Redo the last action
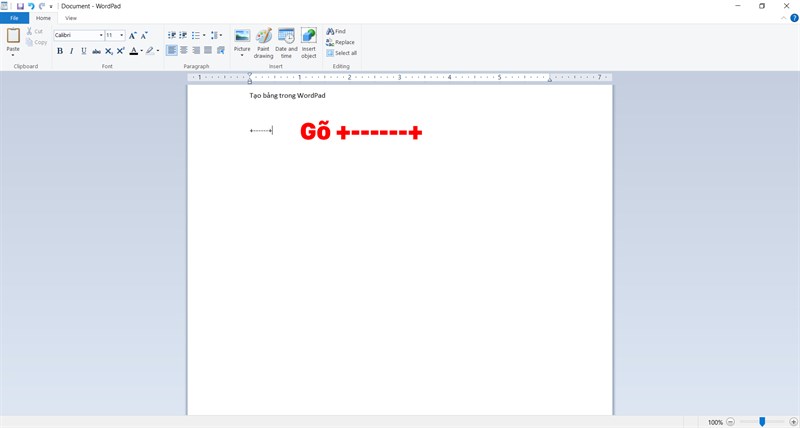 point(42,6)
